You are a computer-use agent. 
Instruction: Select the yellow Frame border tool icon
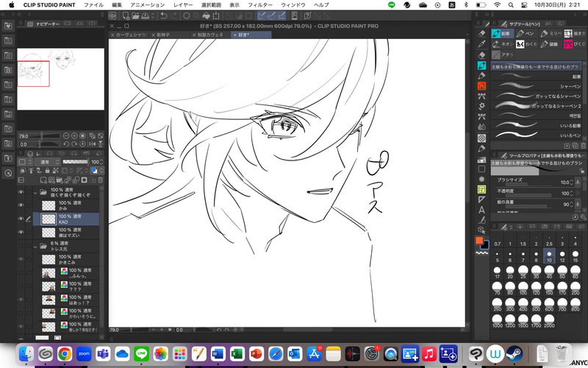pos(481,189)
